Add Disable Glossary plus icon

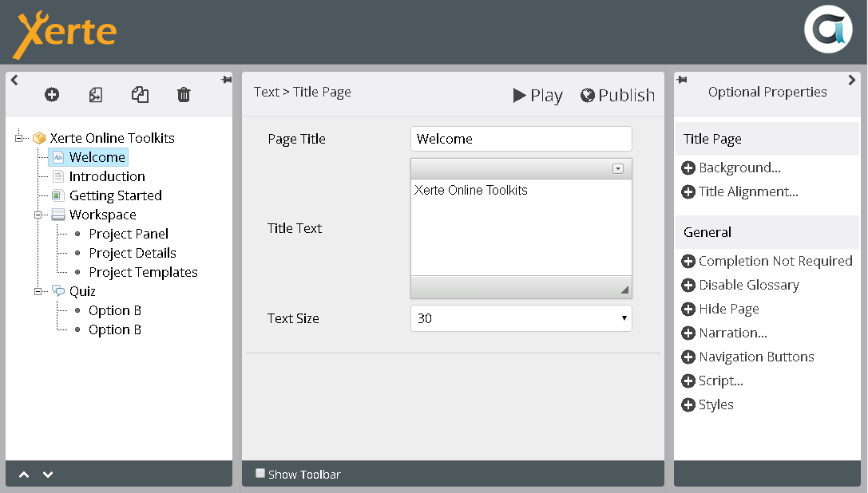click(x=688, y=285)
